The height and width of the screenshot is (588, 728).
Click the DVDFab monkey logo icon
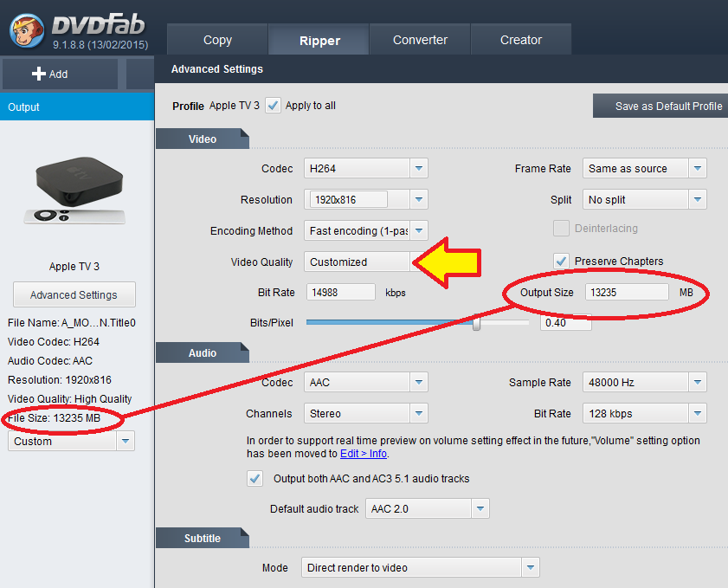(27, 30)
